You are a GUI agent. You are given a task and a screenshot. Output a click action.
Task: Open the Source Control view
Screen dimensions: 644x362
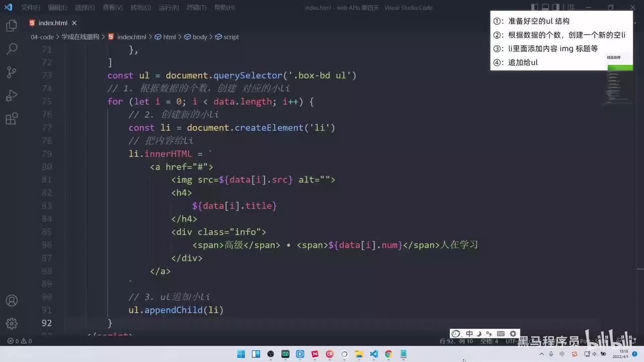point(11,72)
